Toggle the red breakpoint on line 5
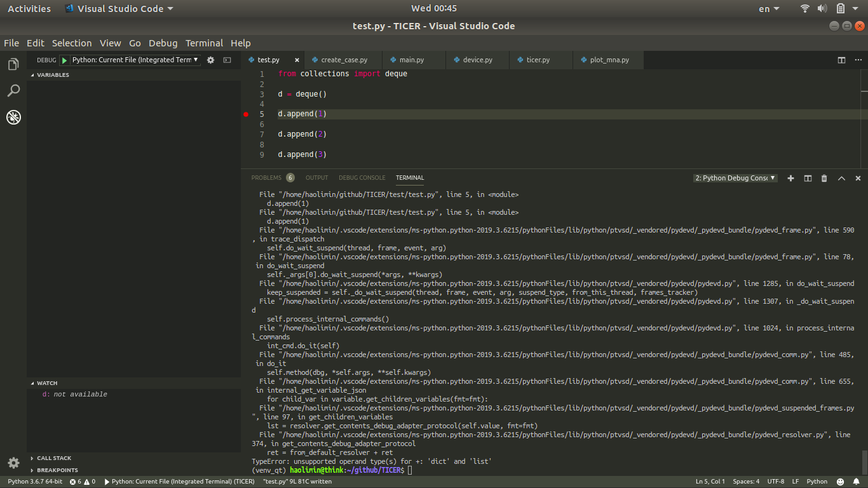The width and height of the screenshot is (868, 488). click(246, 114)
